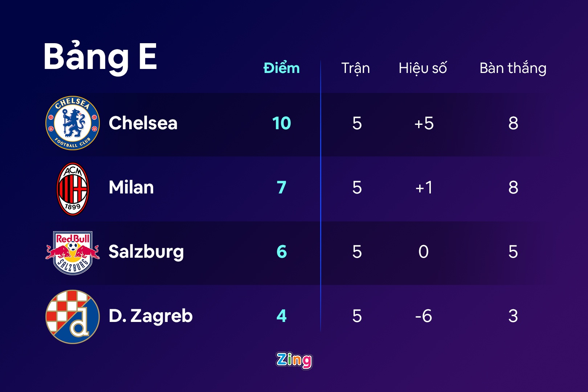Click the Milan team name
This screenshot has width=588, height=392.
pyautogui.click(x=131, y=187)
